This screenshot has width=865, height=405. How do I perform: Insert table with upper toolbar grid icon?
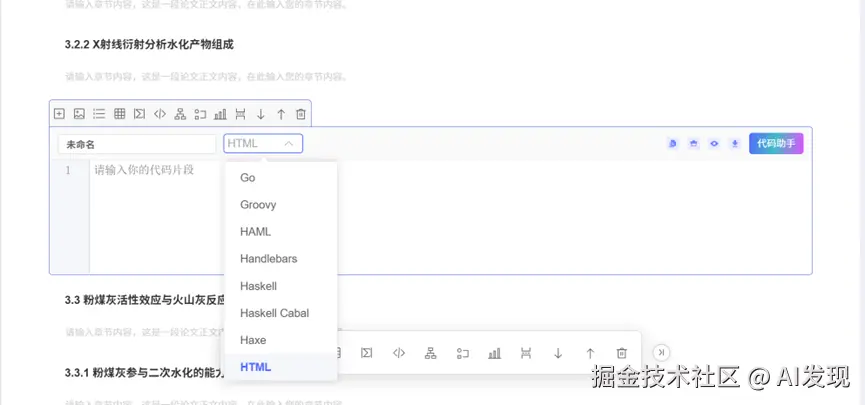click(120, 114)
